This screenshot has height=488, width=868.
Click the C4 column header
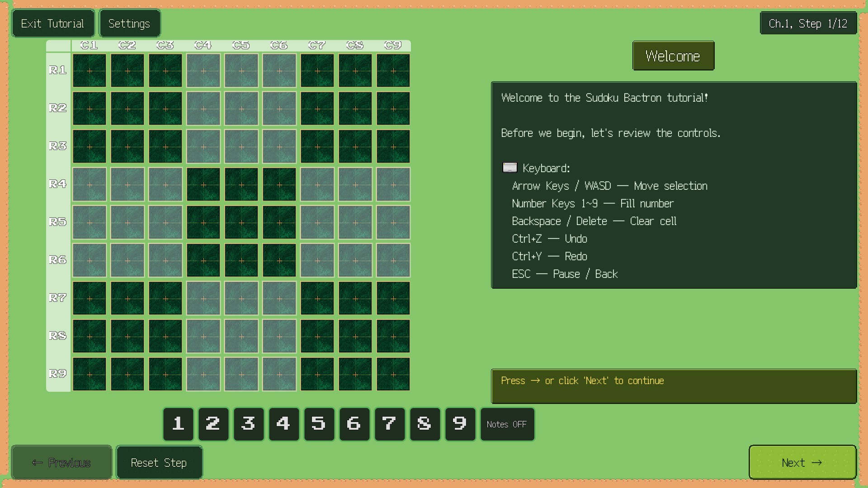[x=203, y=45]
